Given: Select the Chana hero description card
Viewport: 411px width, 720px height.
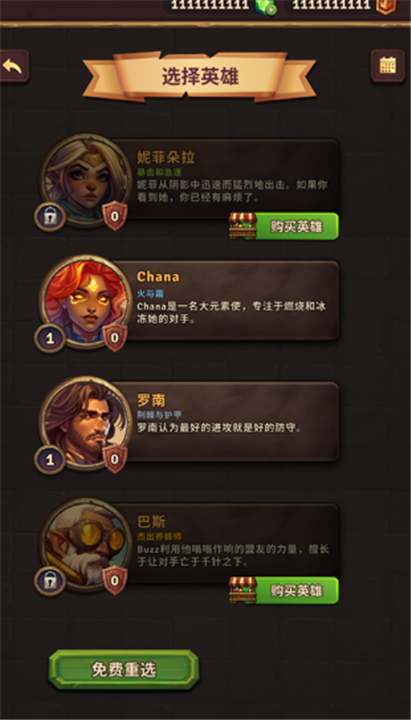Looking at the screenshot, I should [230, 300].
